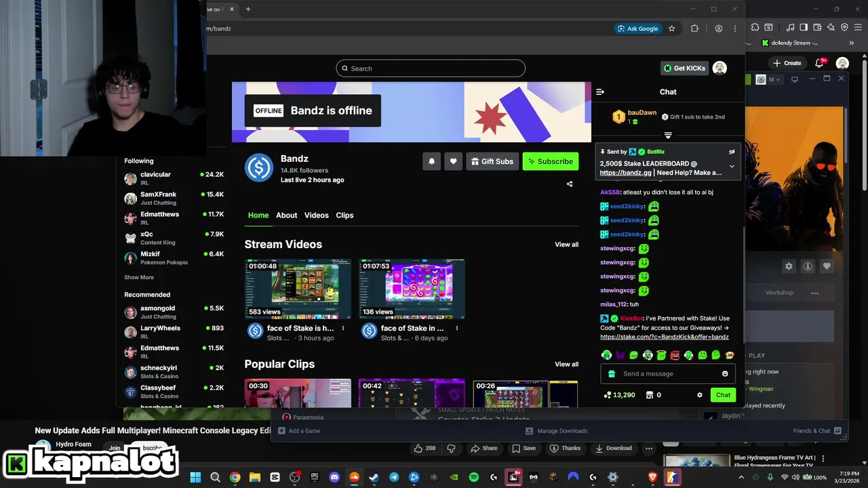Viewport: 868px width, 488px height.
Task: Open the 00:42 popular clip thumbnail
Action: tap(412, 393)
